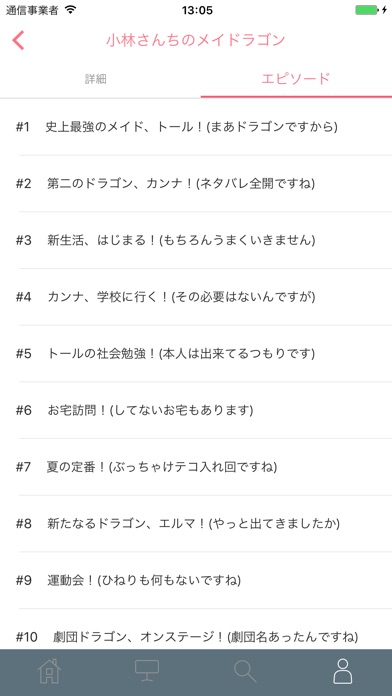The height and width of the screenshot is (696, 392).
Task: Open episode #3 新生活、はじまる！
Action: click(x=196, y=240)
